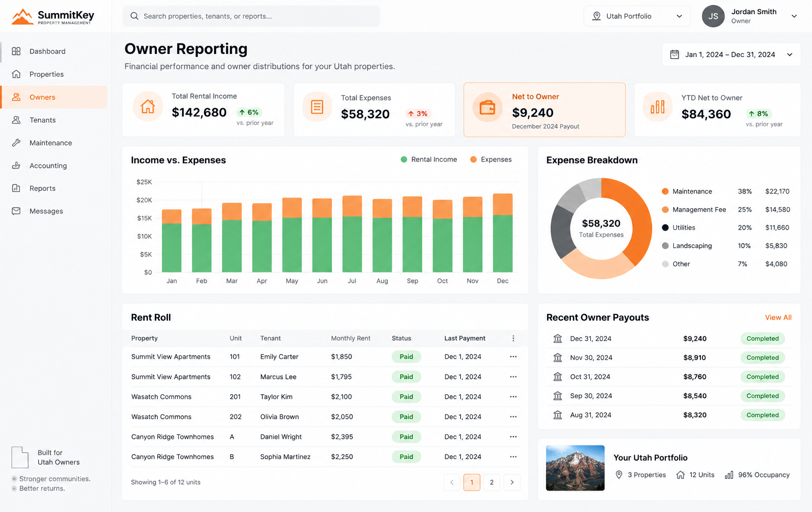
Task: Open row options for Emily Carter
Action: 513,357
